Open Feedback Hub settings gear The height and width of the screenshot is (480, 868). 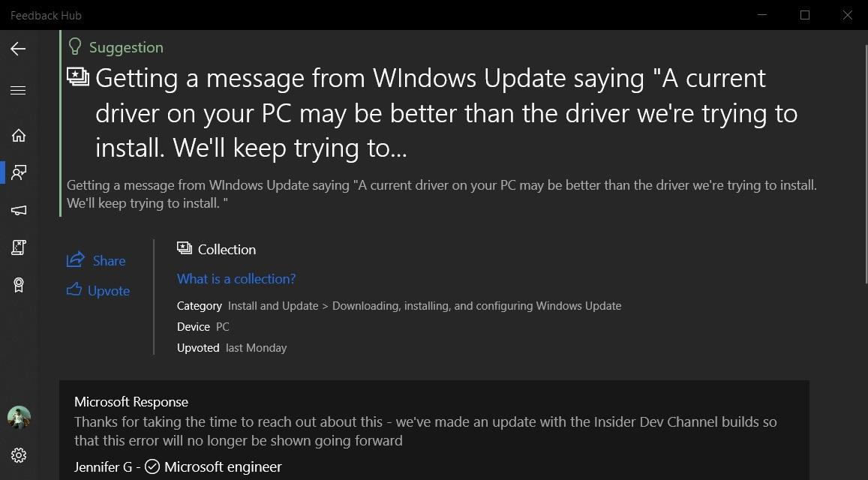click(x=19, y=455)
